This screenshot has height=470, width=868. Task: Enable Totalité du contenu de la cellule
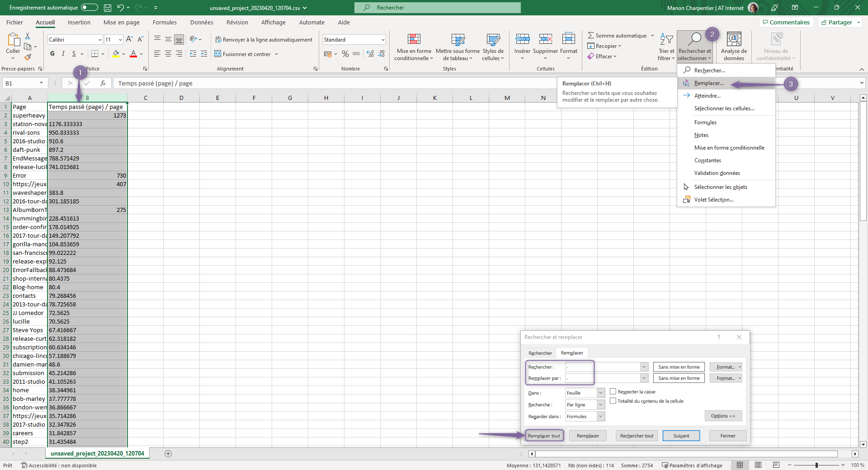[x=613, y=401]
